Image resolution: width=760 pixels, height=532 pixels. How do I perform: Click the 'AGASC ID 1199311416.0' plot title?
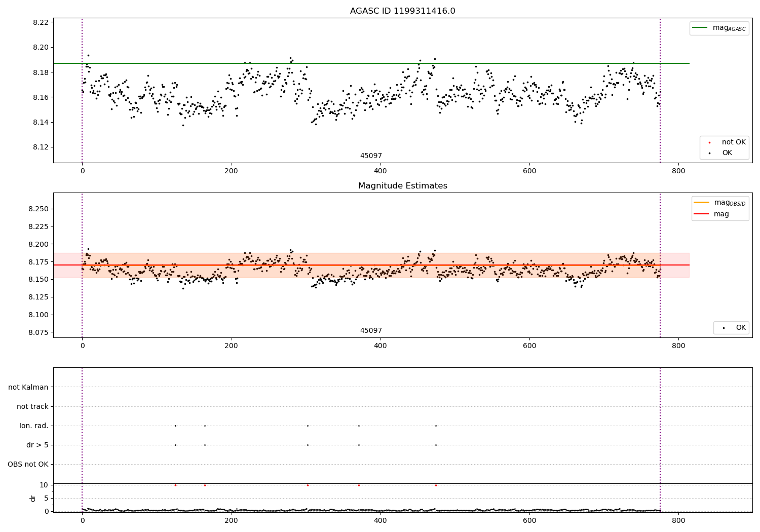point(402,11)
